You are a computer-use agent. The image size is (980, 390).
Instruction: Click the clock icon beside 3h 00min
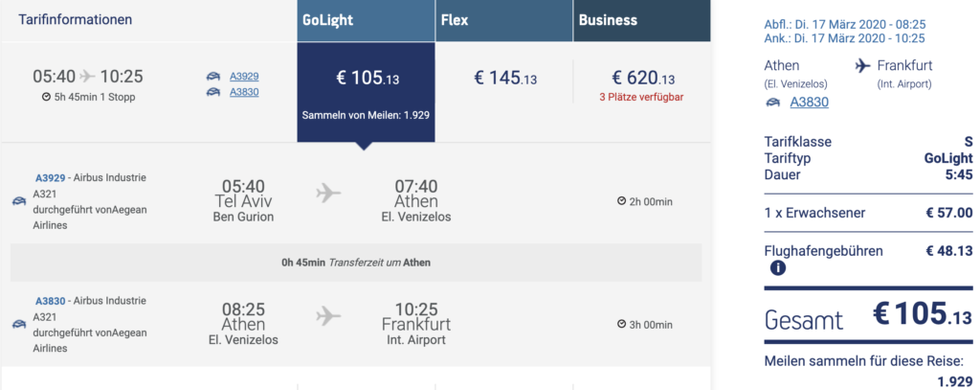click(x=621, y=324)
